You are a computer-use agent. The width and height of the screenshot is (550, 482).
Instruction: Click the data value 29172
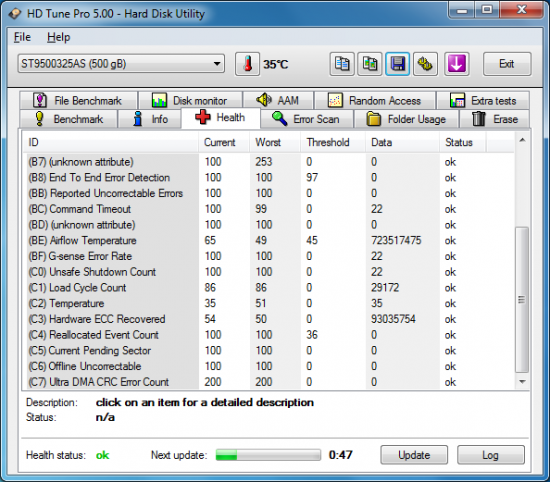tap(385, 288)
